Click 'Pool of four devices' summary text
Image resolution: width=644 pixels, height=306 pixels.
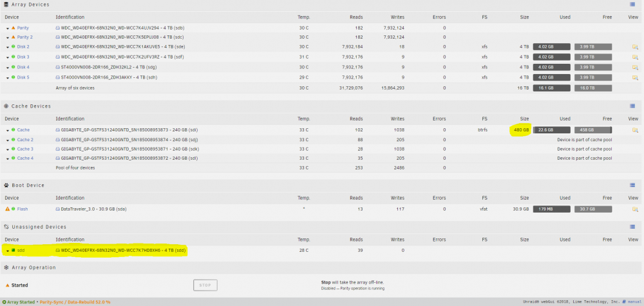tap(75, 167)
